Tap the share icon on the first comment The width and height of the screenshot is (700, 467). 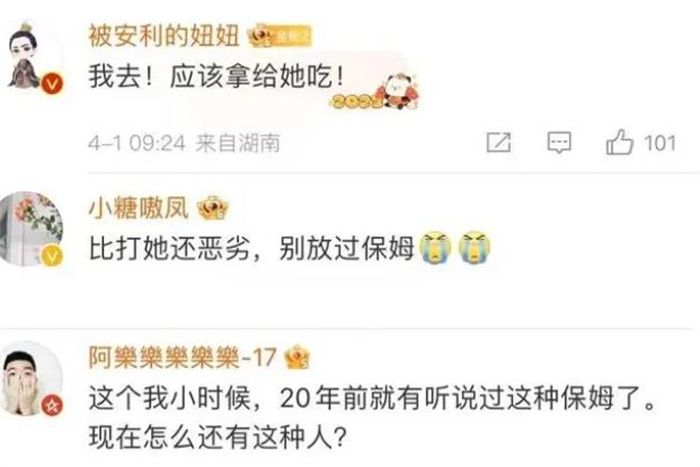(x=499, y=142)
